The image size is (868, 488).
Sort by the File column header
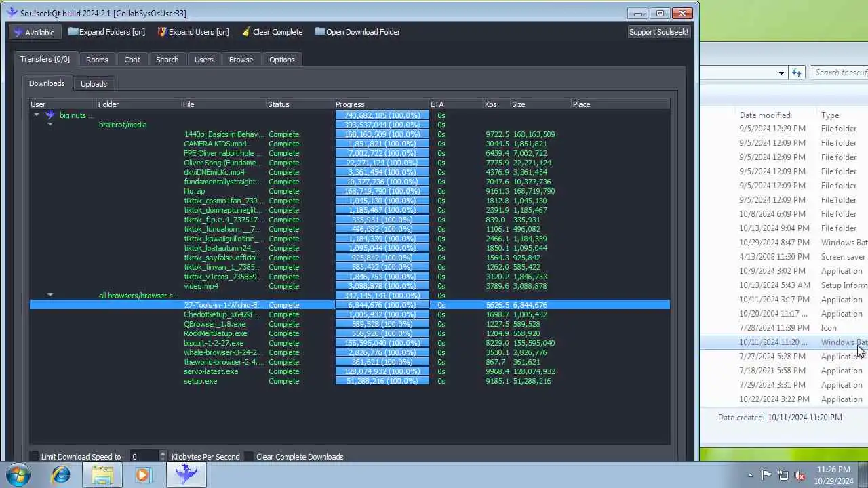tap(224, 104)
